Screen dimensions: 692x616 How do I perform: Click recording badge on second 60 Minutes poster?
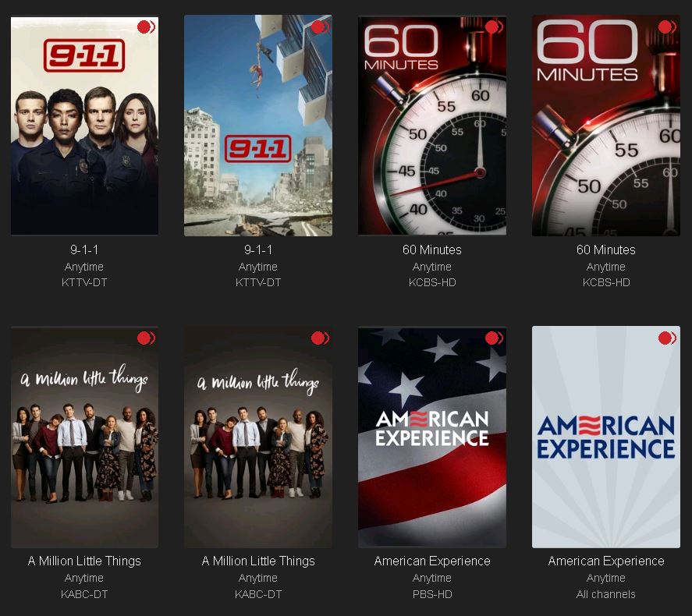[x=667, y=27]
